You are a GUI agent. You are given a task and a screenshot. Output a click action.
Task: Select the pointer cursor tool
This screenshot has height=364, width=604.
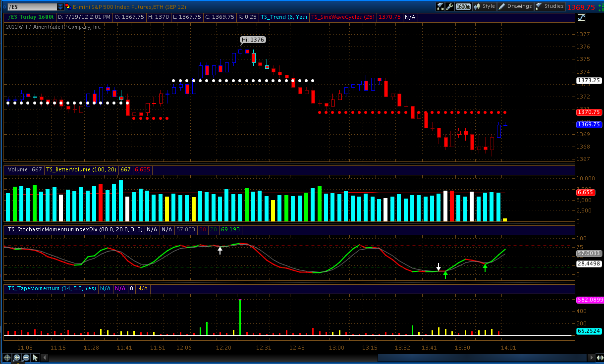(x=36, y=358)
